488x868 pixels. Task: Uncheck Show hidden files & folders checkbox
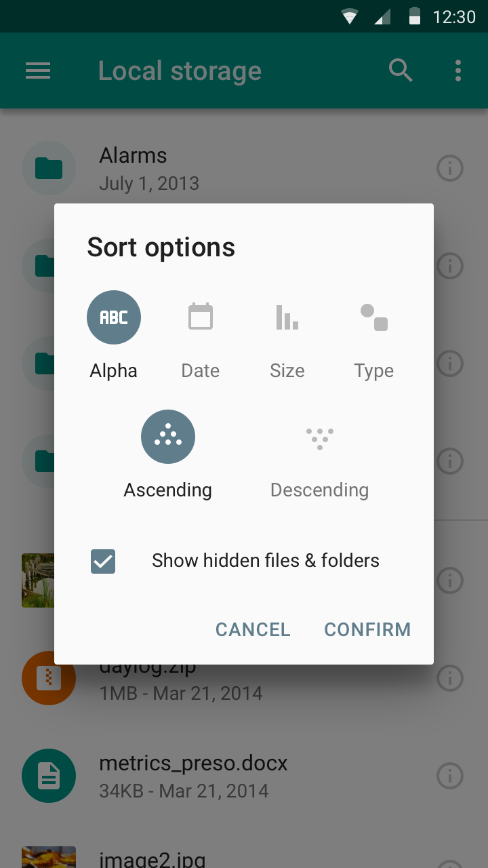[x=103, y=561]
